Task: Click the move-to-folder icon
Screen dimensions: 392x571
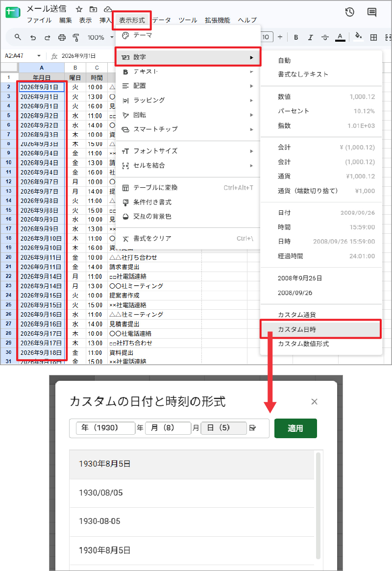Action: coord(93,9)
